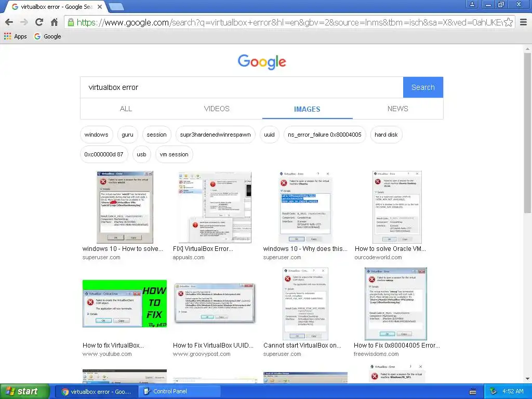Open the Google bookmark in bookmarks bar
This screenshot has height=399, width=532.
(x=47, y=36)
